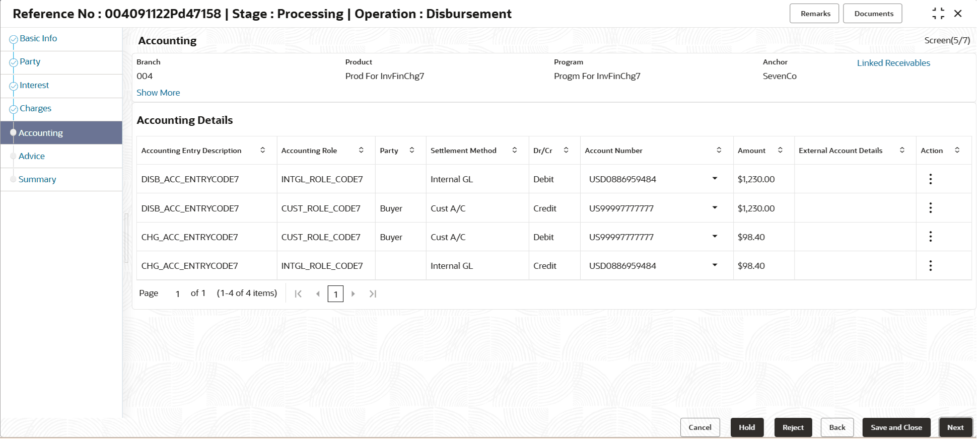Sort by Accounting Entry Description column
The height and width of the screenshot is (439, 980).
click(x=262, y=150)
